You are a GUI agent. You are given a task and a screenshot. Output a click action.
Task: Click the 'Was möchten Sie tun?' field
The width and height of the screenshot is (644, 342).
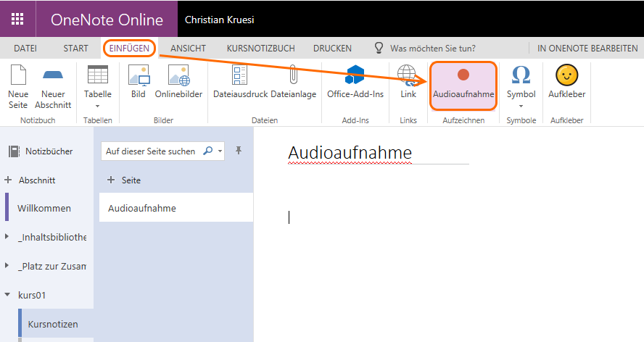point(432,49)
